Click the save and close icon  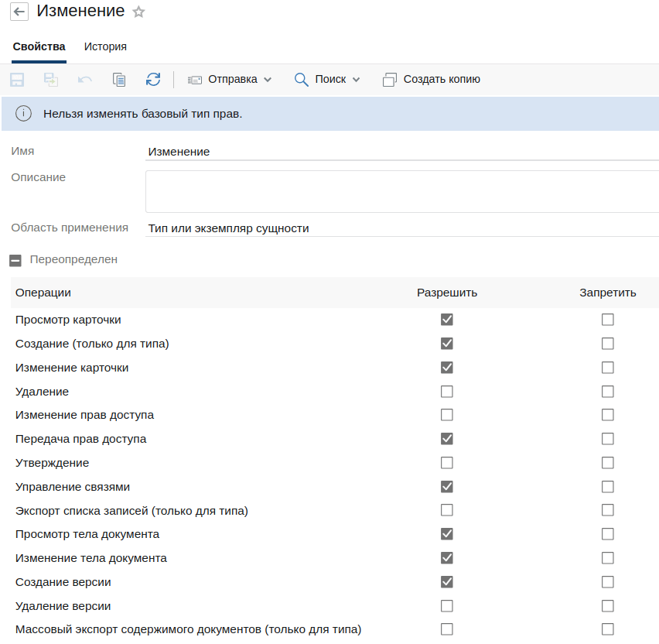51,80
